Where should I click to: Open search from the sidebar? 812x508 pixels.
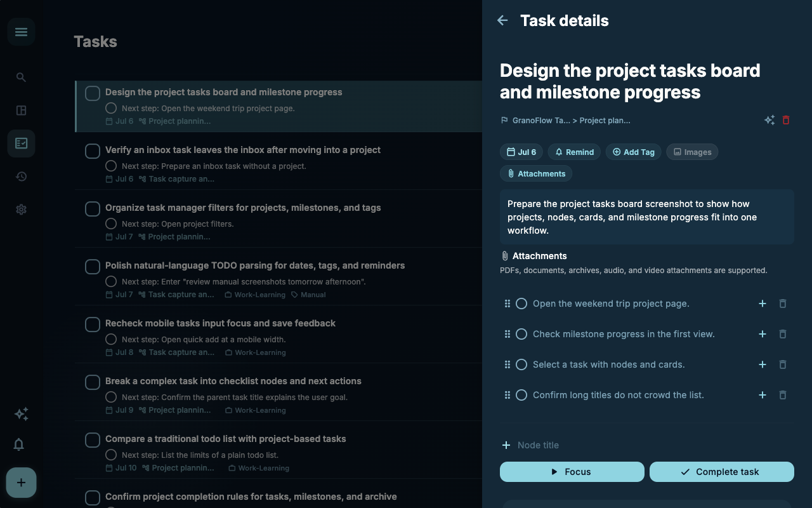(x=21, y=77)
